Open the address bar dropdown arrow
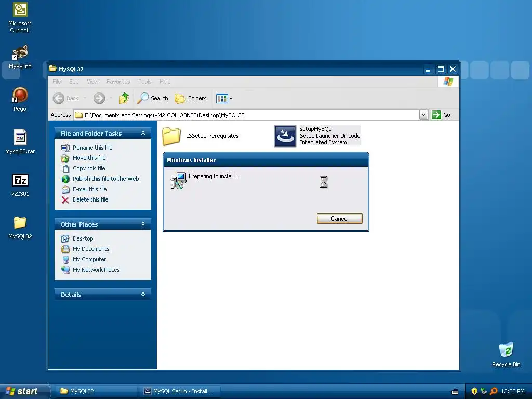The height and width of the screenshot is (399, 532). click(x=423, y=115)
